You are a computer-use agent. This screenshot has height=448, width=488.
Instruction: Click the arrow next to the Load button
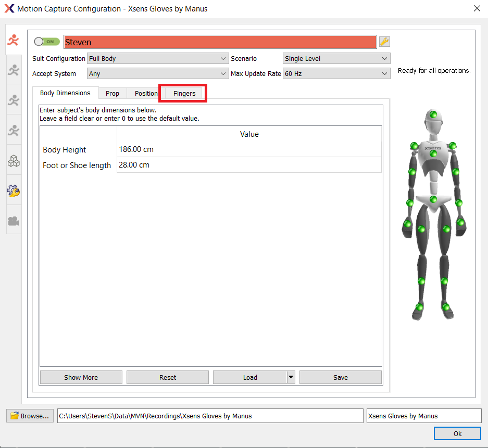(x=291, y=377)
